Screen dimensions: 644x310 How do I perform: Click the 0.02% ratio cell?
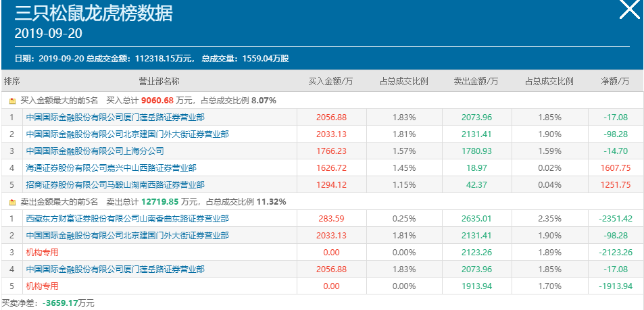click(549, 168)
